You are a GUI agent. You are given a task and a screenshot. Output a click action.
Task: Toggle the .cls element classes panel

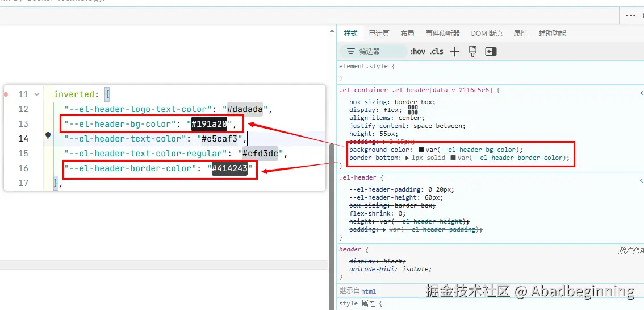[437, 51]
